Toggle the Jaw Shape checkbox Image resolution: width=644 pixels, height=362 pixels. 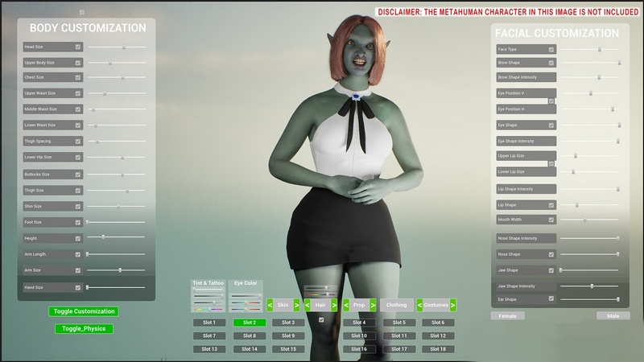coord(551,270)
